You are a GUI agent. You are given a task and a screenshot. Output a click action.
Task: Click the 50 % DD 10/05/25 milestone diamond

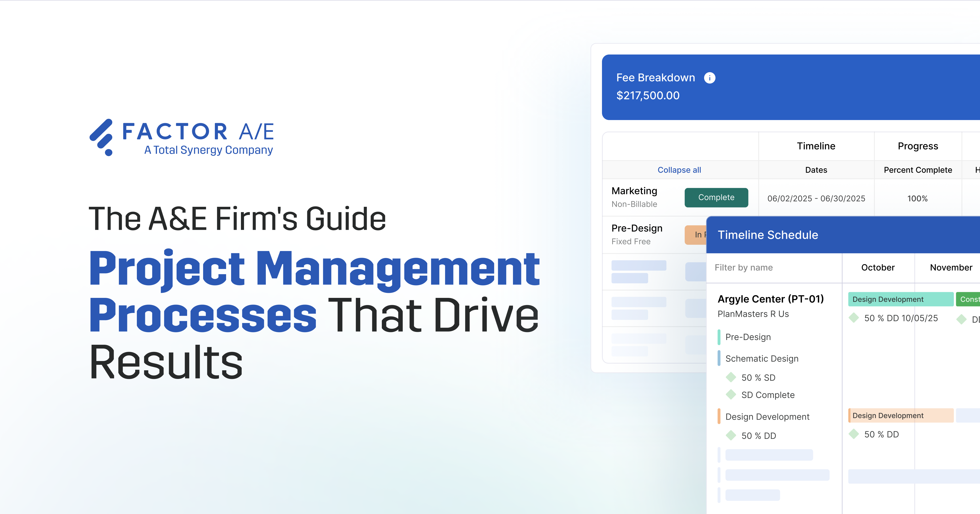click(854, 318)
